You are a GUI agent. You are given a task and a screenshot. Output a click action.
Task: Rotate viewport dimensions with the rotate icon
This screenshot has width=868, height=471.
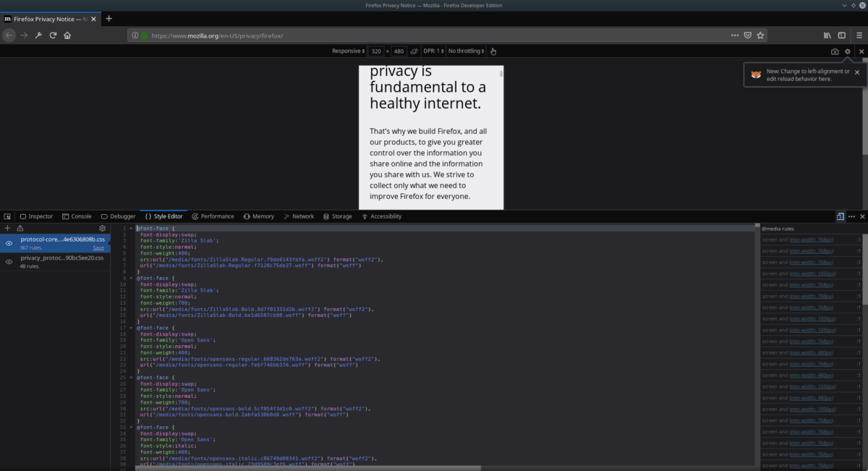point(414,51)
